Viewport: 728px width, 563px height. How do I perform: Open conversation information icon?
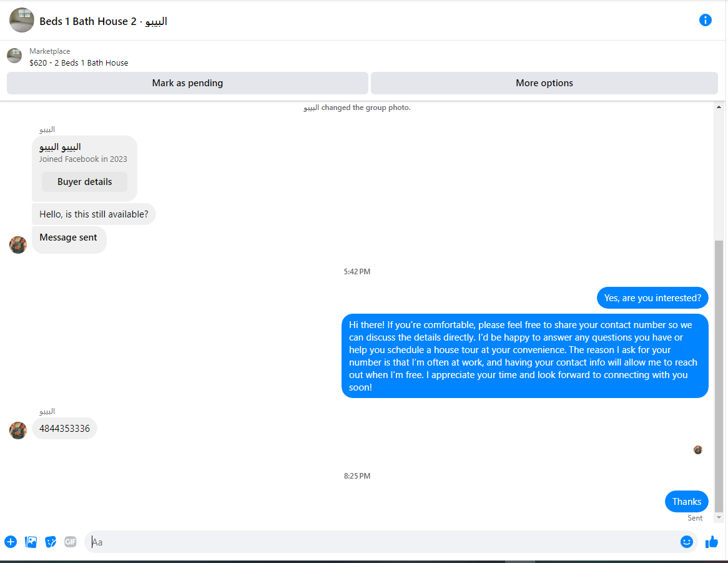click(x=706, y=20)
